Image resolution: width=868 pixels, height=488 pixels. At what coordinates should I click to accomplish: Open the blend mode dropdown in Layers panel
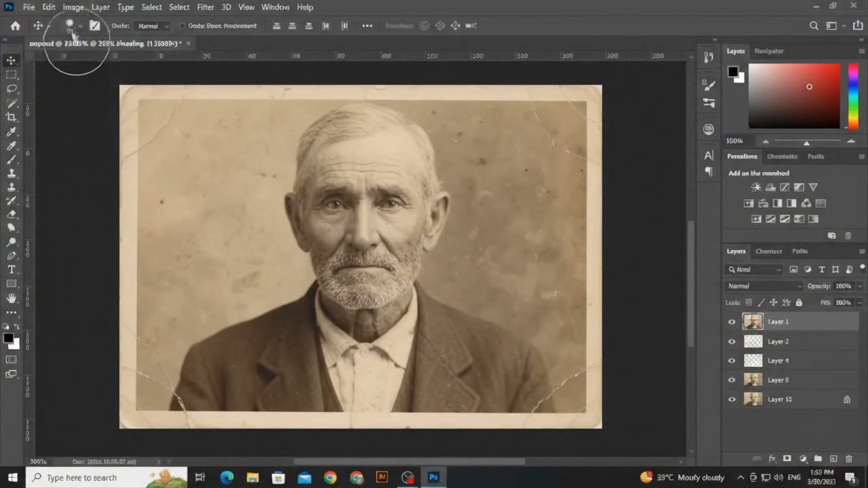pos(764,286)
